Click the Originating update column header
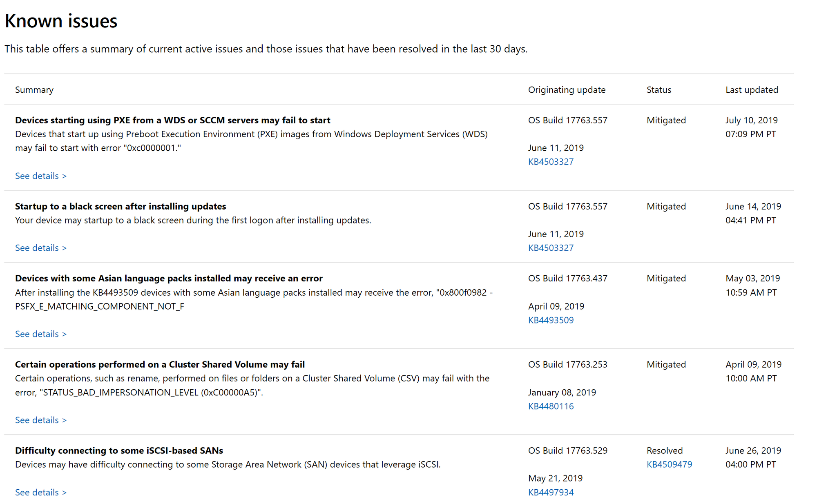Viewport: 817px width, 504px height. (567, 89)
